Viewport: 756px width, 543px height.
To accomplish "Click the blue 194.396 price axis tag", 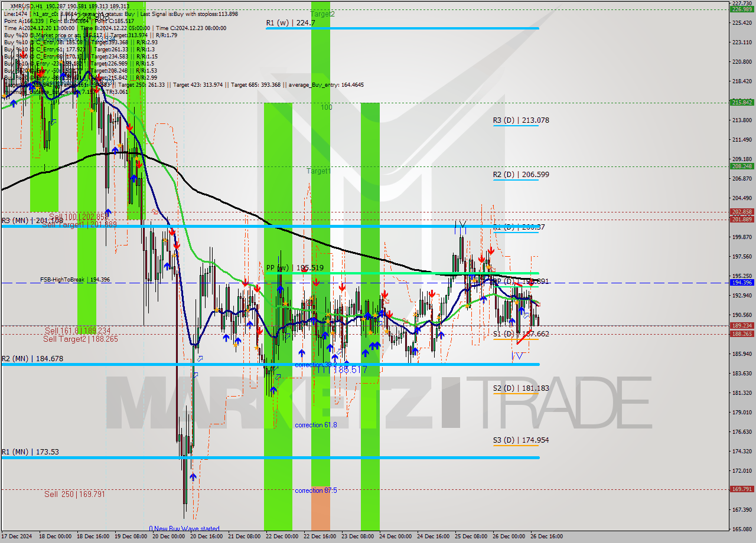I will coord(741,282).
